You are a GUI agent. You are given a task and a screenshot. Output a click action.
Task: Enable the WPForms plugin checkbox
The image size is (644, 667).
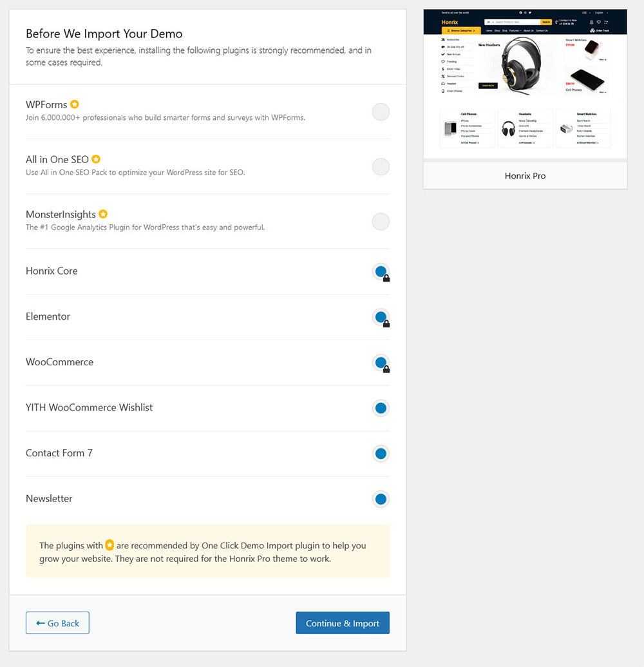point(381,112)
